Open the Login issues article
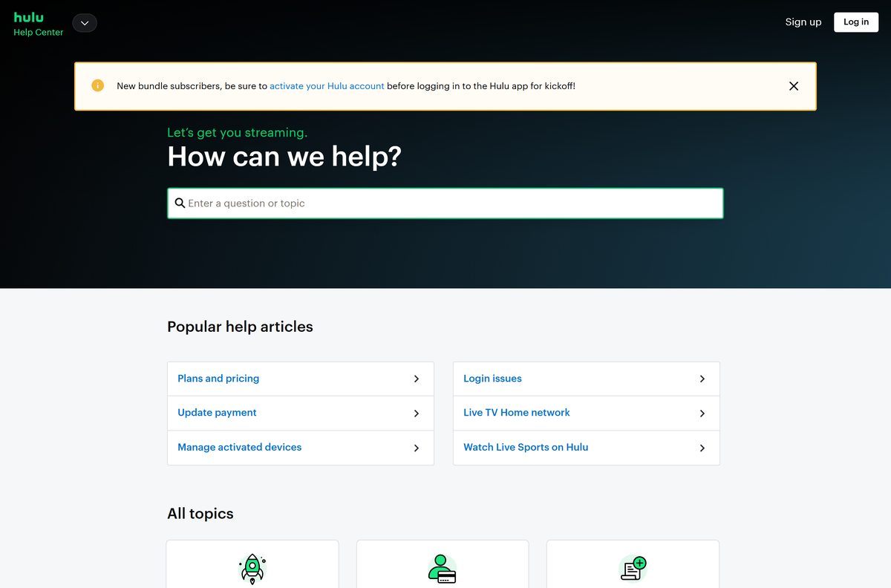The width and height of the screenshot is (891, 588). pos(587,379)
